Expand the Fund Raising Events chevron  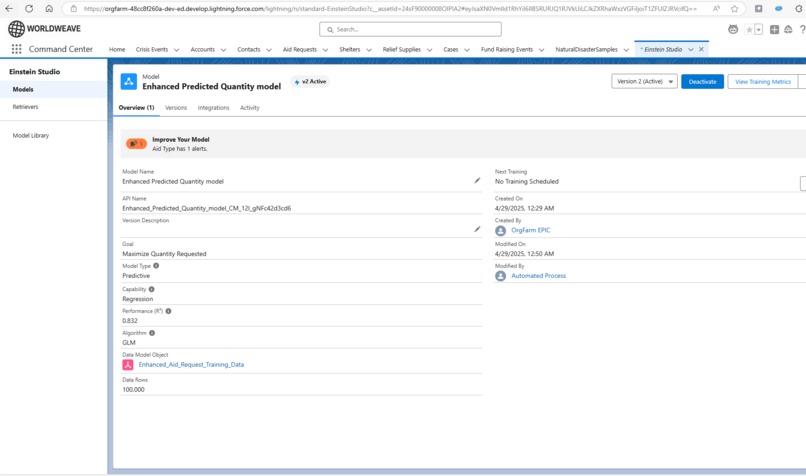click(x=541, y=50)
